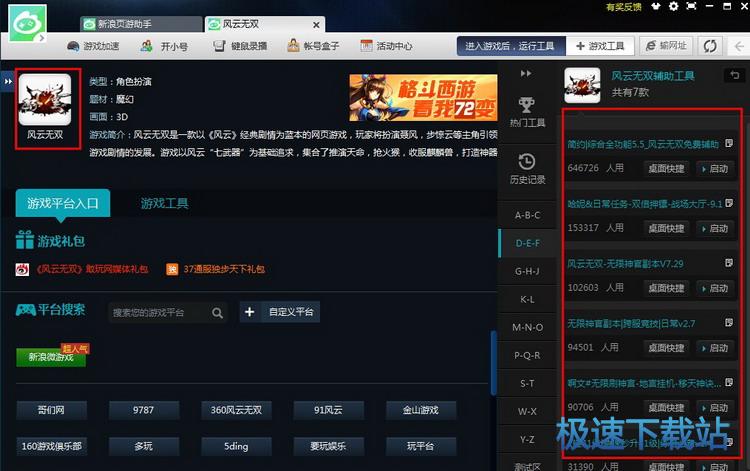Open the settings gear in title bar
This screenshot has width=750, height=471.
coord(673,6)
